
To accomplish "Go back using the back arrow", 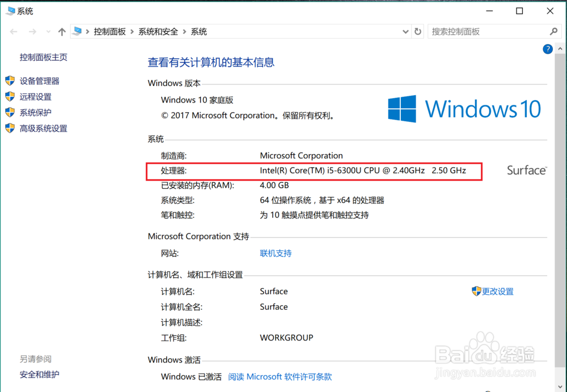I will pos(14,32).
